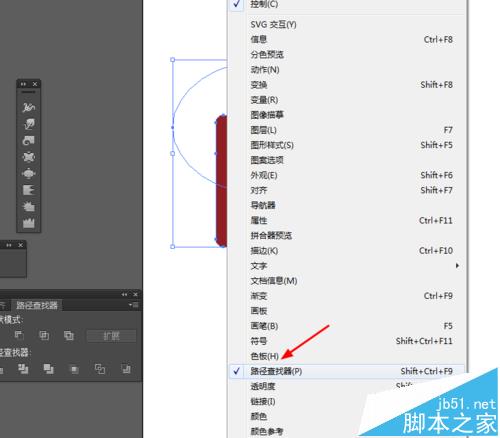Select the Pucker tool
Viewport: 500px width, 438px height.
29,157
